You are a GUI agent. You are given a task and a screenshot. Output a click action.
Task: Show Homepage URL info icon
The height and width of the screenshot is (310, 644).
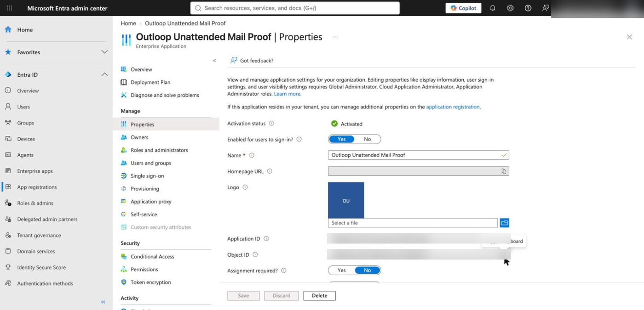point(270,171)
